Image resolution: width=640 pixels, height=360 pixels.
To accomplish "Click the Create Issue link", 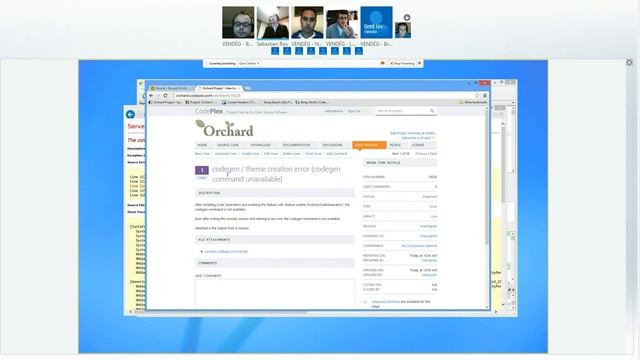I will point(250,154).
